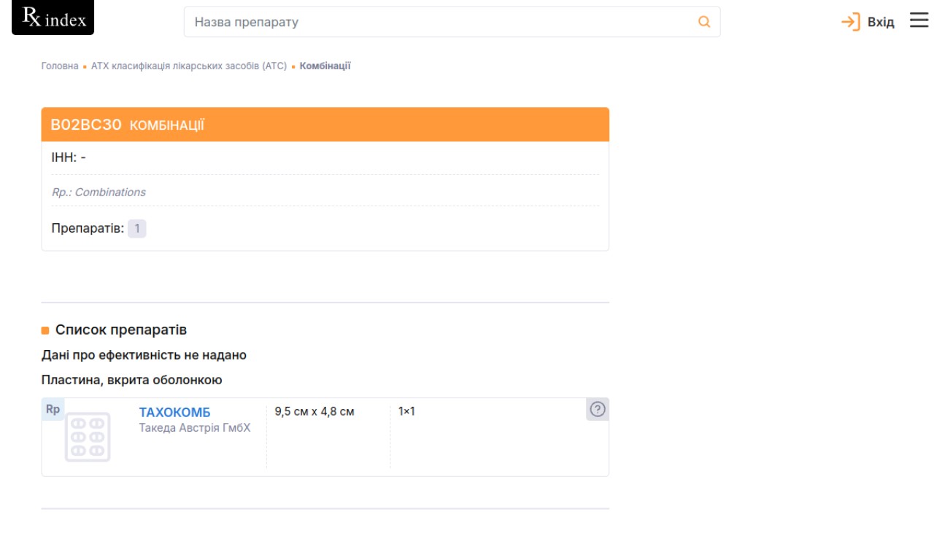
Task: Click the B02BC30 КОМБІНАЦІЇ header
Action: coord(127,125)
